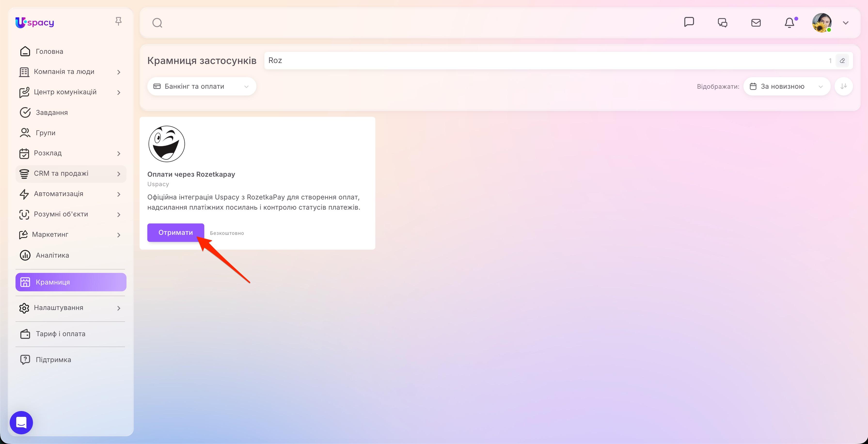This screenshot has width=868, height=444.
Task: Expand the CRM та продажі chevron
Action: pyautogui.click(x=118, y=174)
